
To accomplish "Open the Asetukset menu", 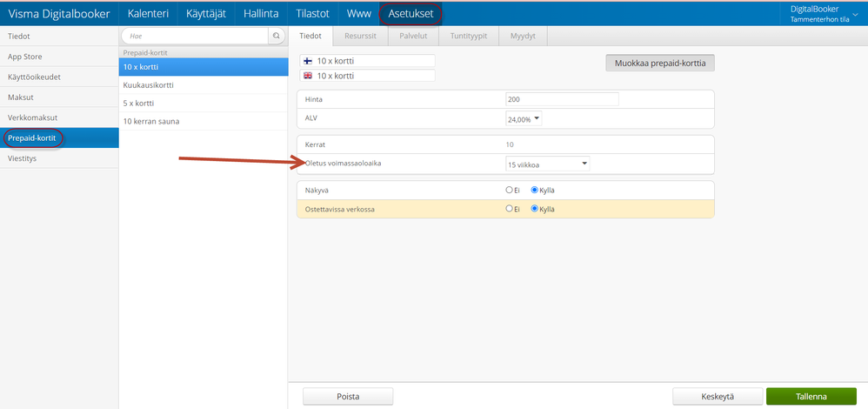I will tap(411, 13).
